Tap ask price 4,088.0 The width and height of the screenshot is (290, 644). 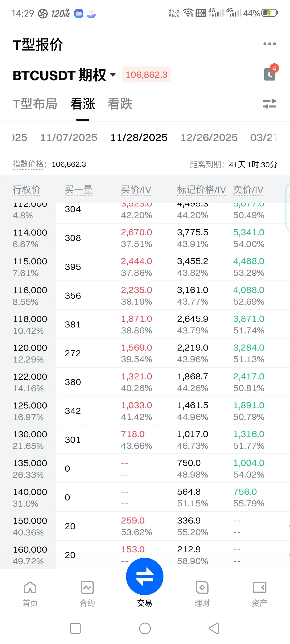pos(249,290)
